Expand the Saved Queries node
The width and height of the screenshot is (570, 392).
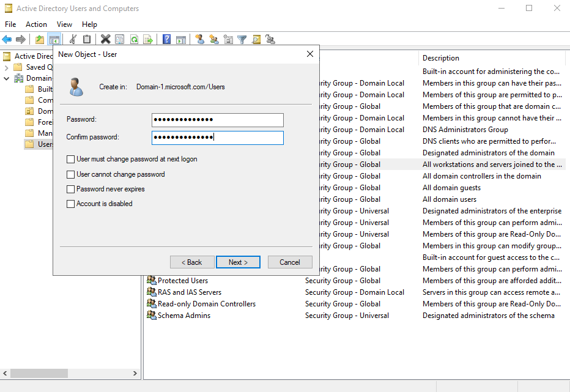(x=6, y=67)
